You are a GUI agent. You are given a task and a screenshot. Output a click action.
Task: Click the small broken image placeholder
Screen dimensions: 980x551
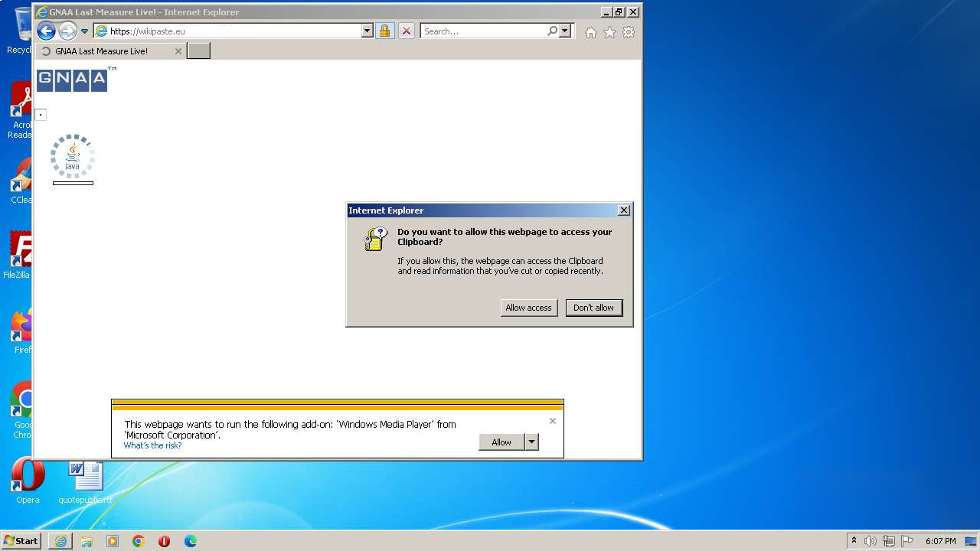[x=41, y=115]
